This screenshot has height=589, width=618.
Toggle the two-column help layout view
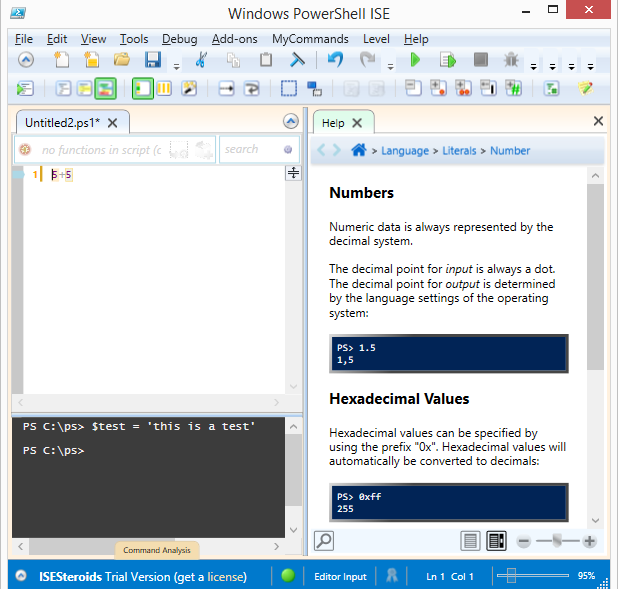pyautogui.click(x=496, y=541)
